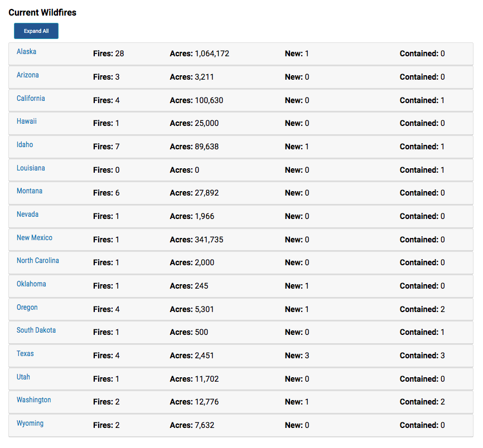This screenshot has height=448, width=483.
Task: Click the Montana state link
Action: pyautogui.click(x=30, y=191)
